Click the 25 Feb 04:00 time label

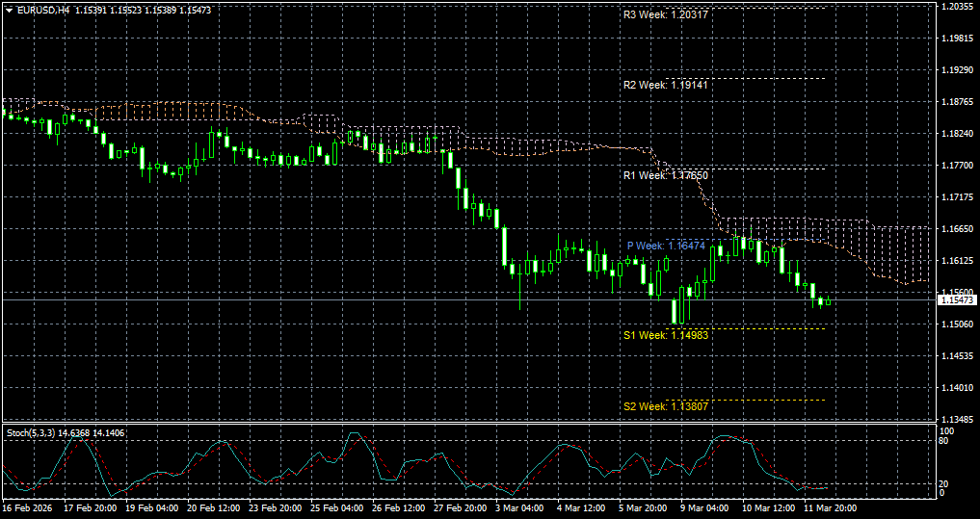[x=337, y=508]
